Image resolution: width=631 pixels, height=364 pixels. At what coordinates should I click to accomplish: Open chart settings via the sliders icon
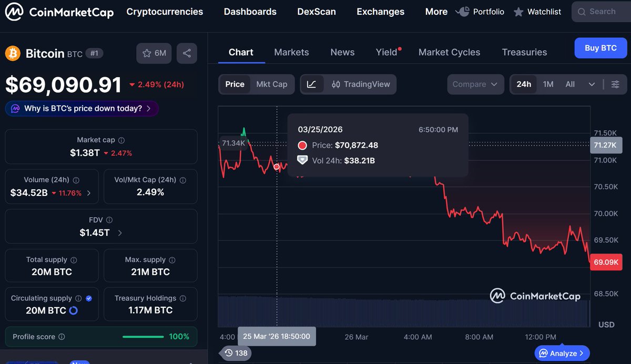point(615,84)
